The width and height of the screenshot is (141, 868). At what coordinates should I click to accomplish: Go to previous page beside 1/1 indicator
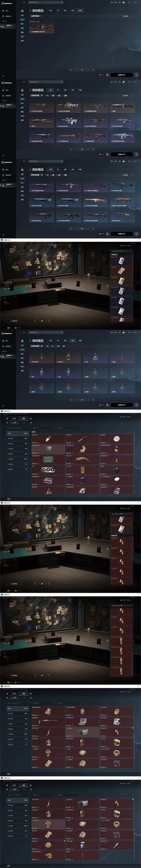pyautogui.click(x=71, y=70)
